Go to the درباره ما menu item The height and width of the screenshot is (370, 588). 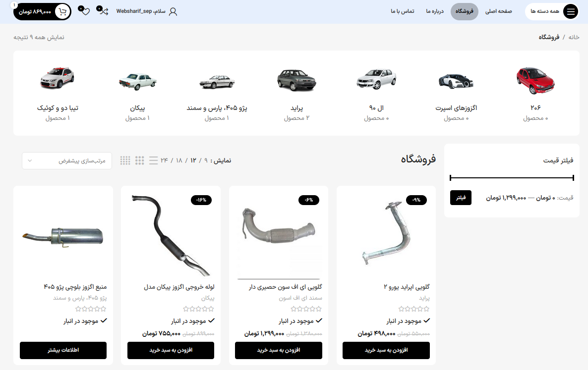tap(435, 11)
